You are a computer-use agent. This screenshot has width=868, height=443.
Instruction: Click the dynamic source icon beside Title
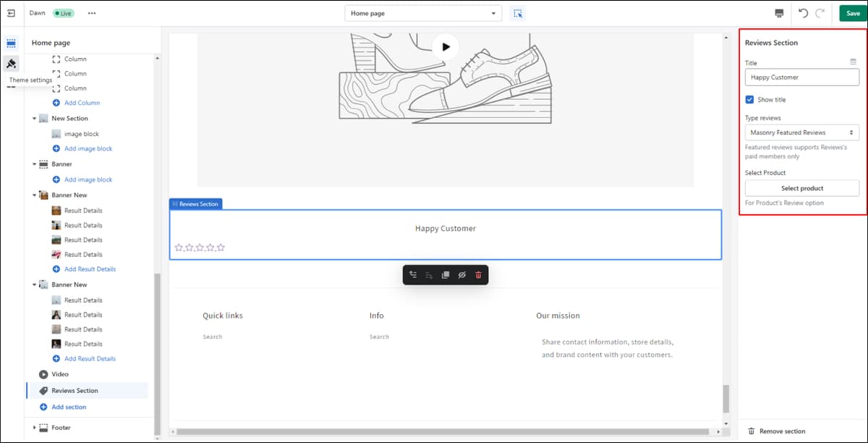pyautogui.click(x=854, y=62)
